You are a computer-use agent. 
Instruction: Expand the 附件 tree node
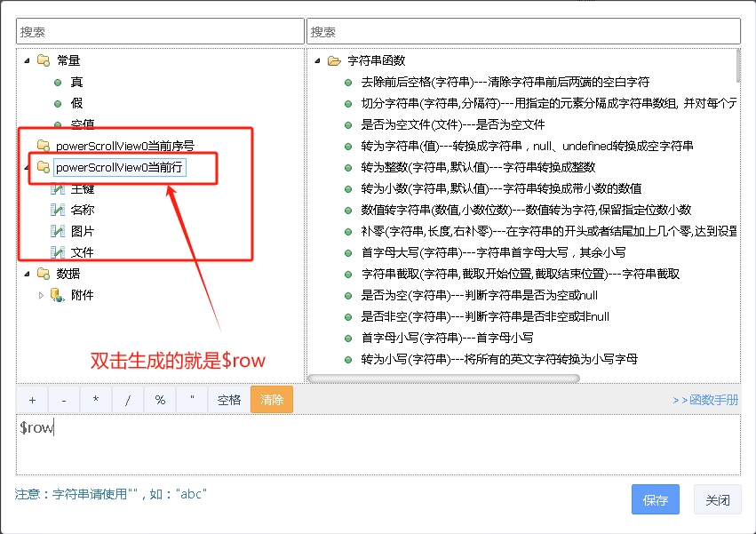pyautogui.click(x=41, y=295)
